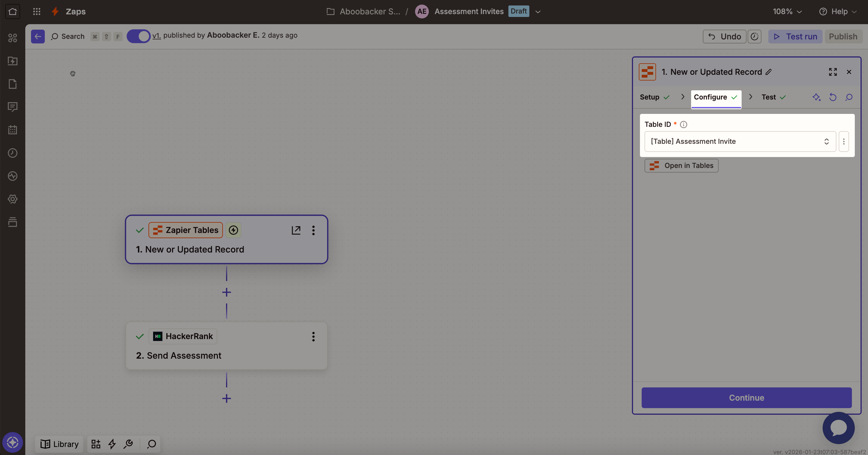The image size is (868, 455).
Task: Expand the step panel to fullscreen
Action: 833,72
